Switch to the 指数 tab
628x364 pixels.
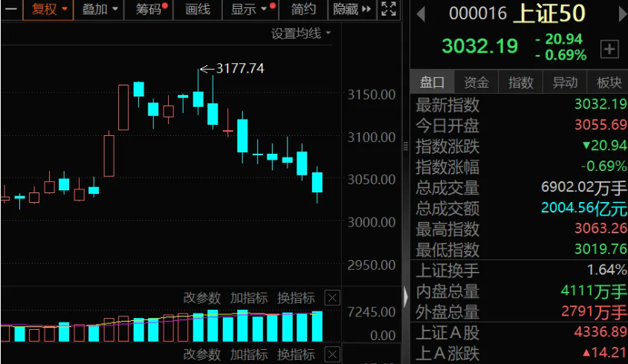pyautogui.click(x=521, y=82)
